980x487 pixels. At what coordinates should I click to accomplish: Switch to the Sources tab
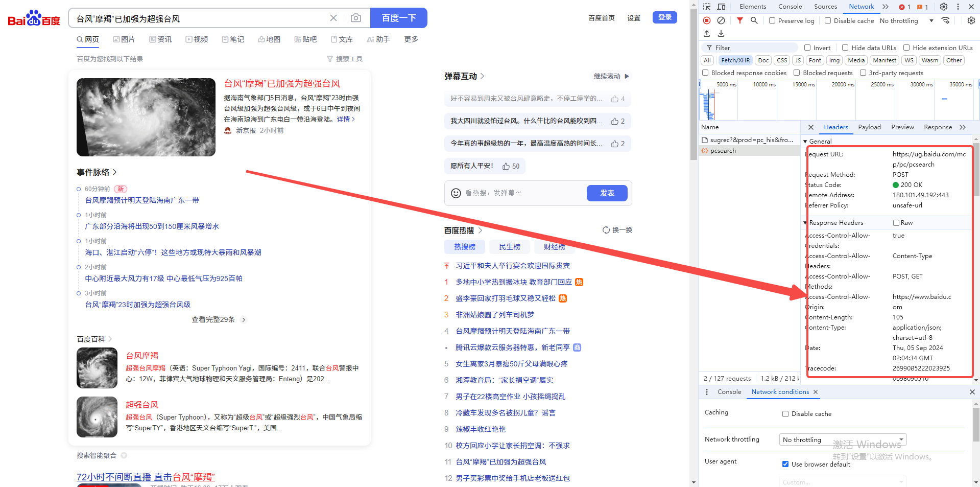point(826,7)
